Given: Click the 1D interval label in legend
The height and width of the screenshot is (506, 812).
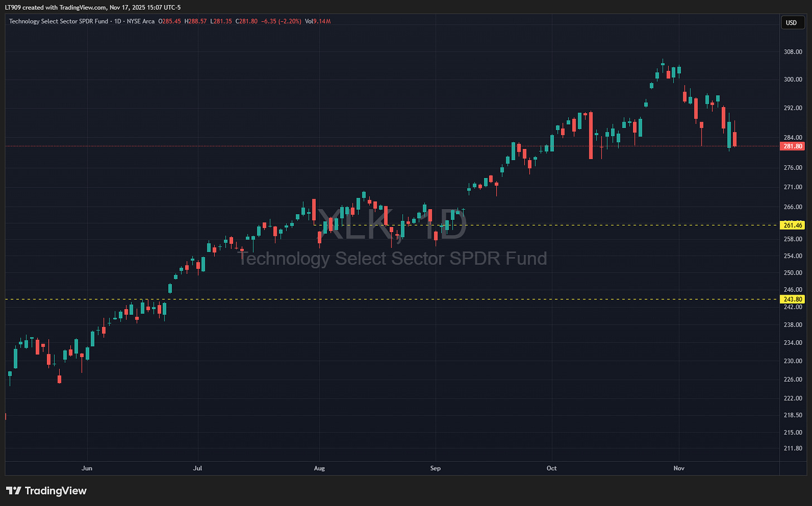Looking at the screenshot, I should tap(117, 21).
